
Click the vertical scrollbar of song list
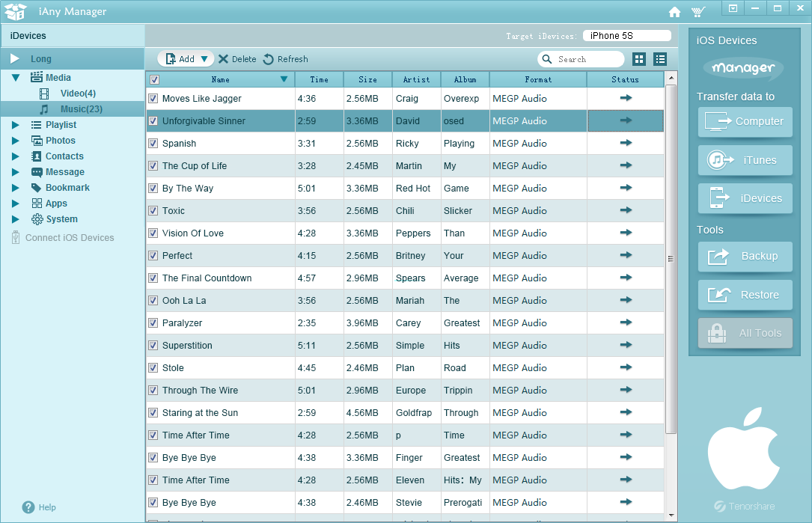click(x=671, y=259)
